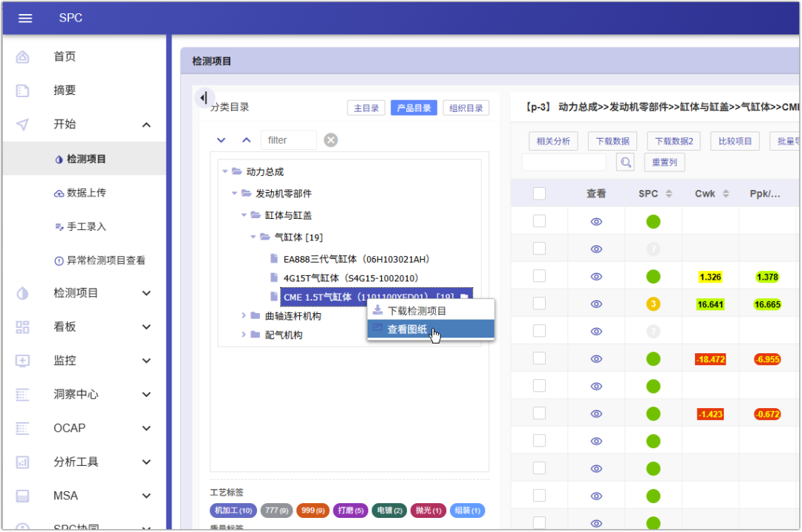
Task: Toggle the select-all header checkbox
Action: 539,194
